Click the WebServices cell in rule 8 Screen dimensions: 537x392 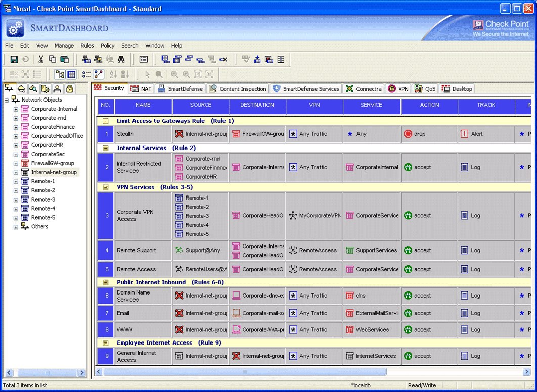click(372, 330)
